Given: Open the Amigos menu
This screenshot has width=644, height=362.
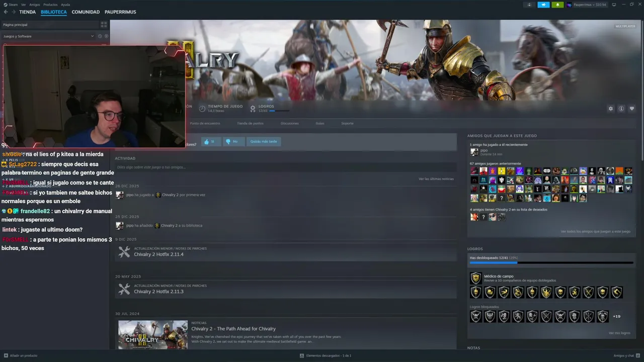Looking at the screenshot, I should click(35, 5).
